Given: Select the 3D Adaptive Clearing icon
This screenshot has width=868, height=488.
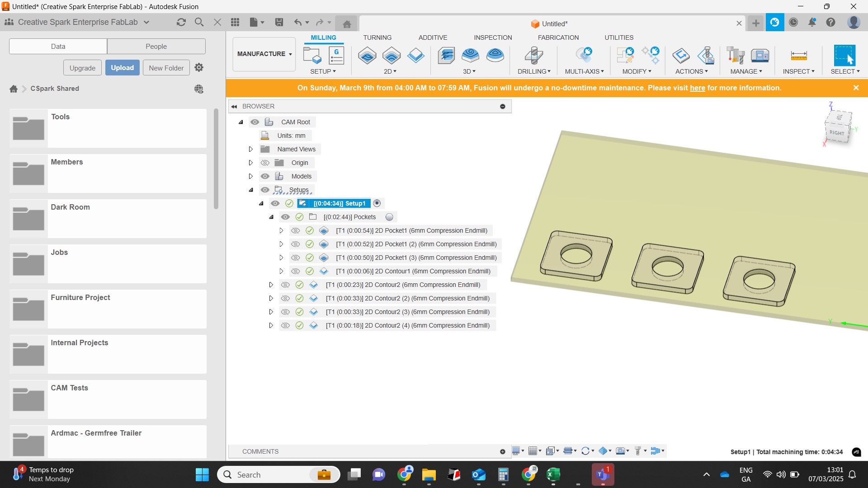Looking at the screenshot, I should 447,56.
